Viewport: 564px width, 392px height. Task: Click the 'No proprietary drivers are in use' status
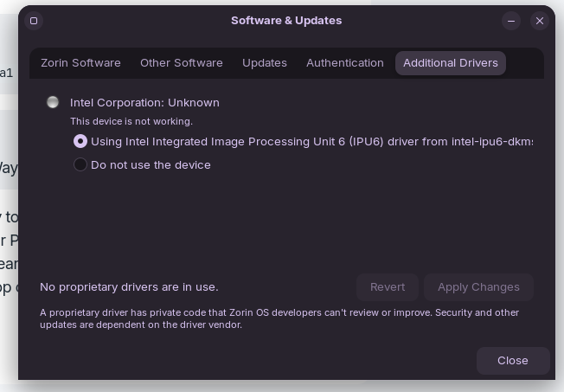129,287
